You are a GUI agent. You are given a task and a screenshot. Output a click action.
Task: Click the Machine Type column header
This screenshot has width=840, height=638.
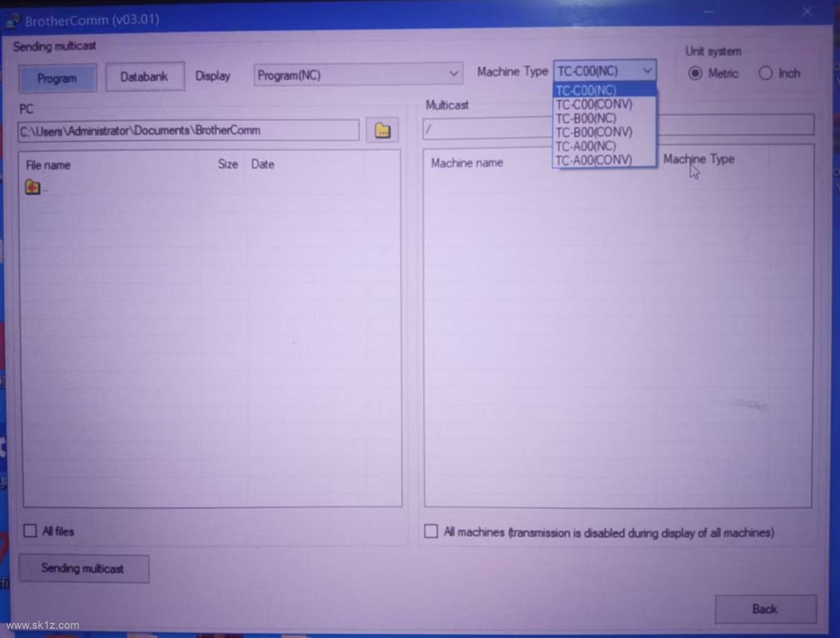pos(699,159)
